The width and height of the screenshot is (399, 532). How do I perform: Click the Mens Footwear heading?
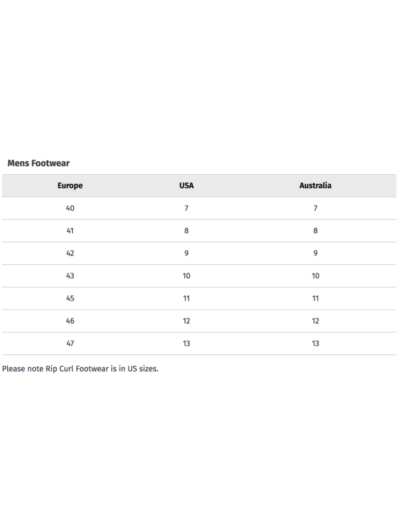point(39,163)
